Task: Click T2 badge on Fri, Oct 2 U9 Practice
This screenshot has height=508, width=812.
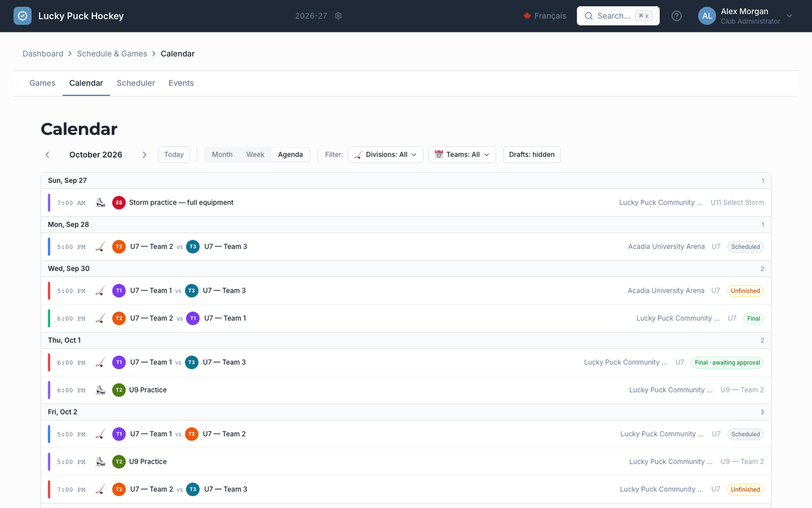Action: tap(119, 462)
